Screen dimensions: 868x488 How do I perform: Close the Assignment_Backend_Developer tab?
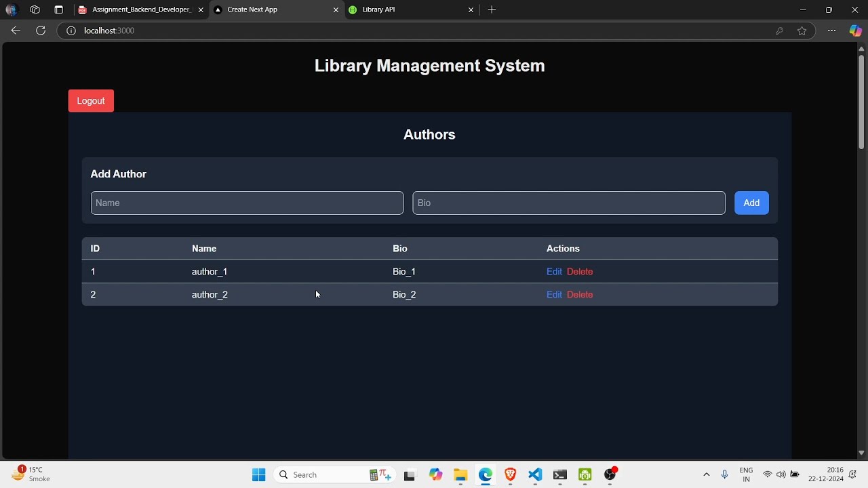(x=201, y=10)
